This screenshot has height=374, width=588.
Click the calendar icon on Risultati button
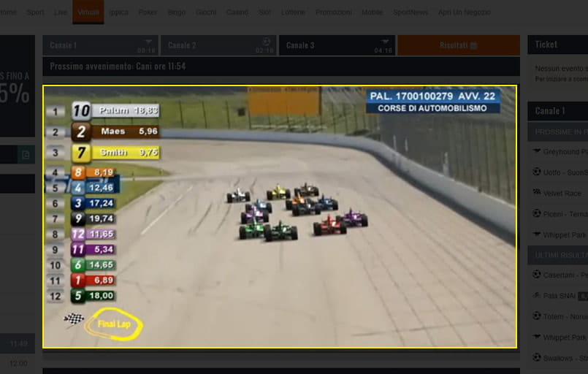click(x=473, y=45)
